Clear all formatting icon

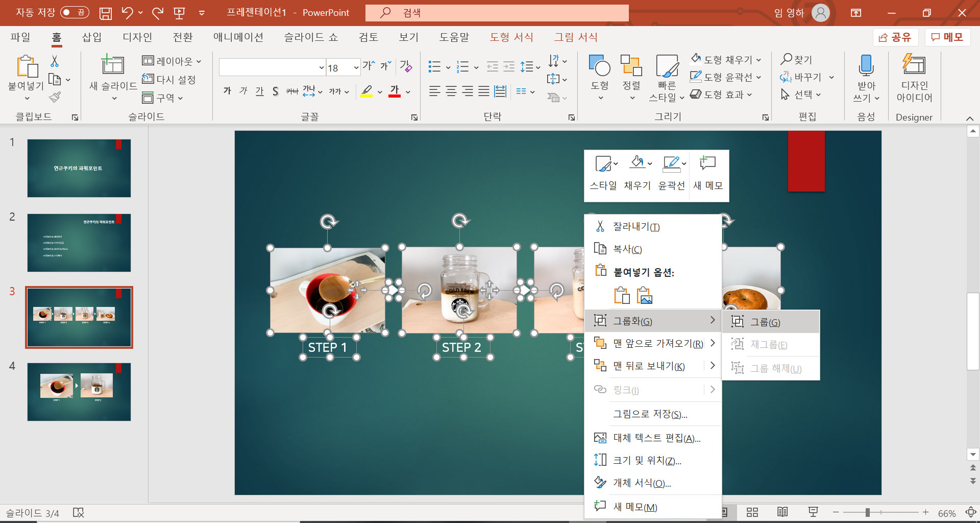pyautogui.click(x=406, y=66)
